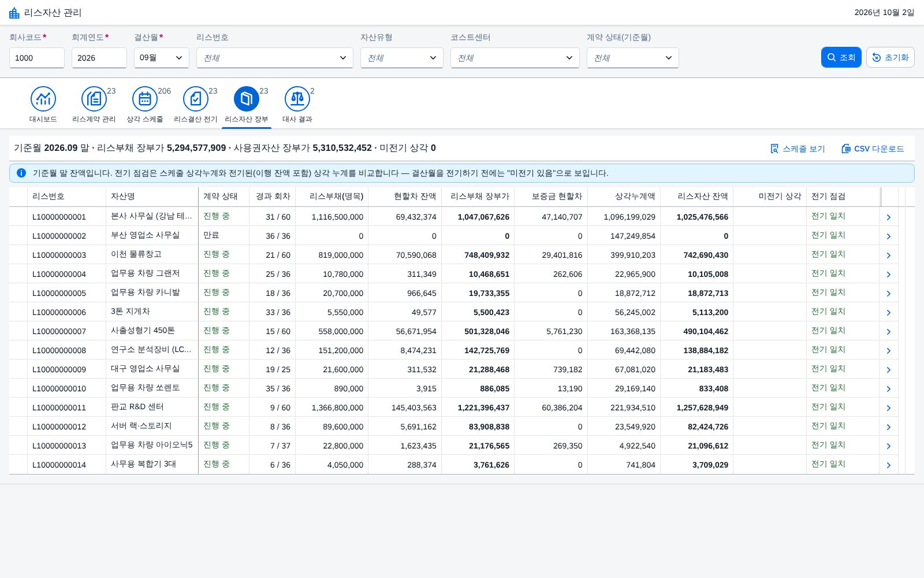Open row details arrow for L10000000005
924x578 pixels.
pos(889,293)
